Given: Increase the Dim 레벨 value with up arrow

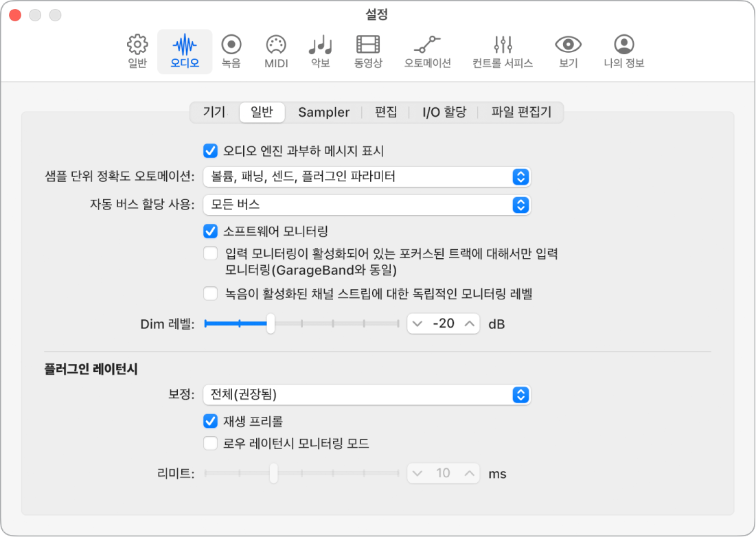Looking at the screenshot, I should pyautogui.click(x=470, y=324).
